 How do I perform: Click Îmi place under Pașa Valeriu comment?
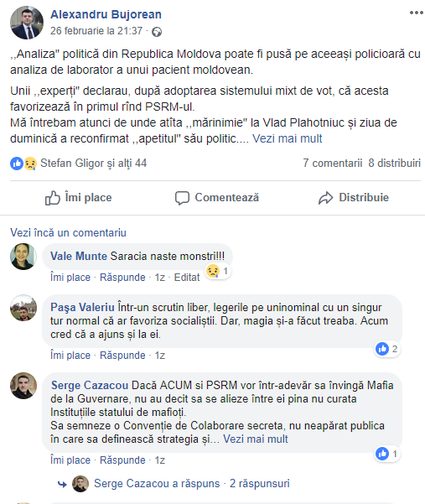tap(70, 356)
